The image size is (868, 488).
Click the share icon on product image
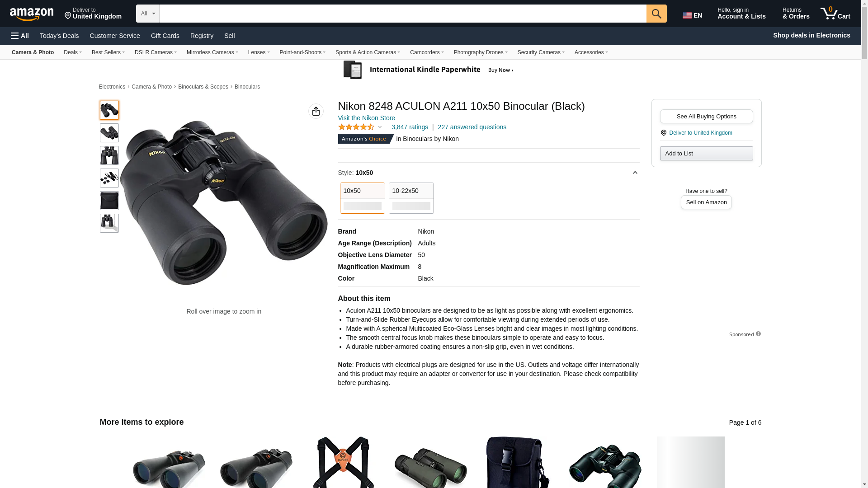(x=316, y=111)
